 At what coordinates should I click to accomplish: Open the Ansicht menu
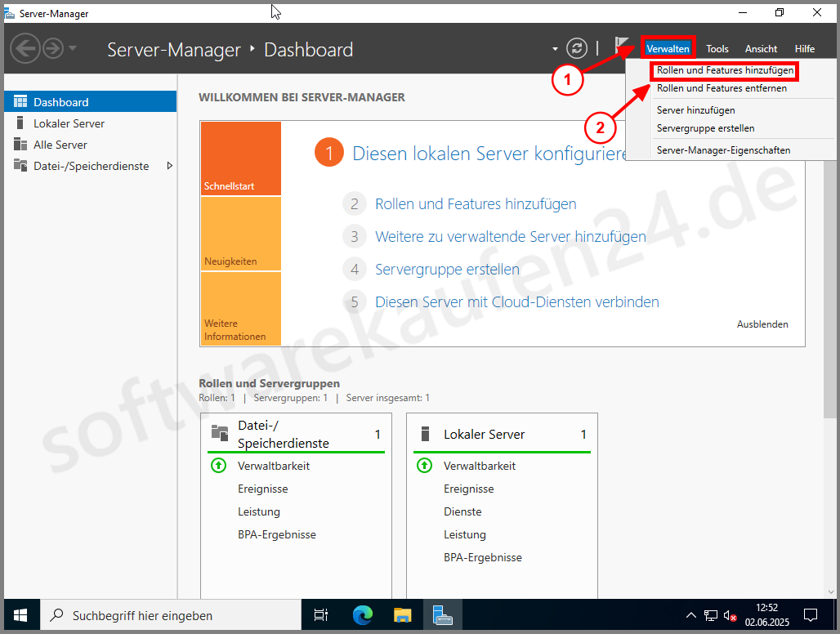point(761,49)
